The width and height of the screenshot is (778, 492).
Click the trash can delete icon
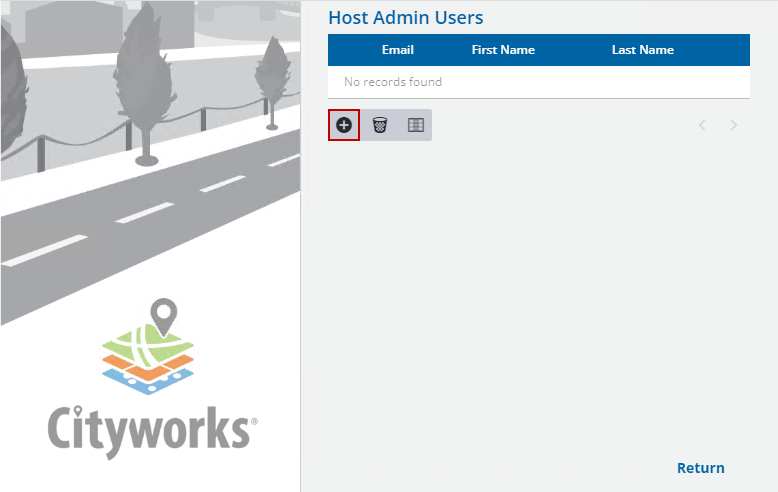[x=380, y=125]
